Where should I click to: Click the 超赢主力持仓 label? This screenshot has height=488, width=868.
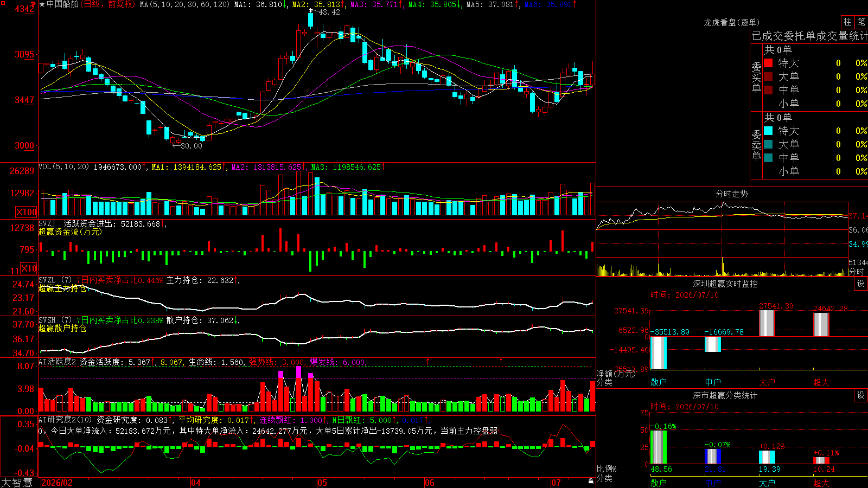(62, 288)
